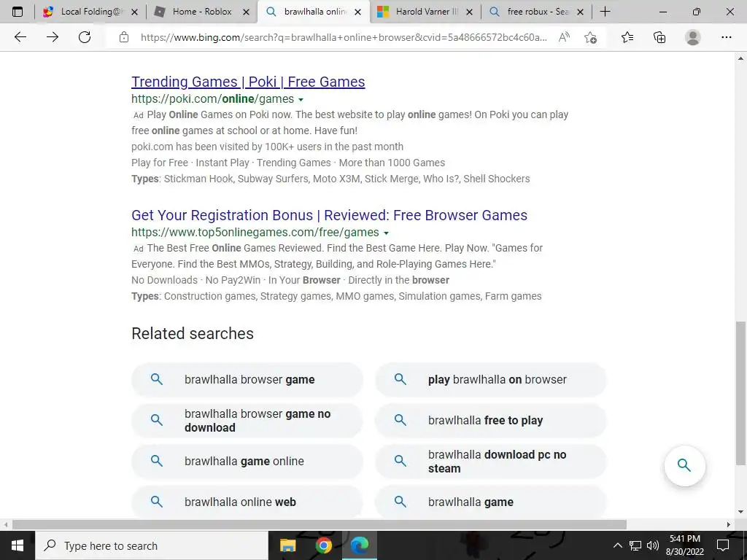Open File Explorer from taskbar
Image resolution: width=747 pixels, height=560 pixels.
[x=287, y=545]
